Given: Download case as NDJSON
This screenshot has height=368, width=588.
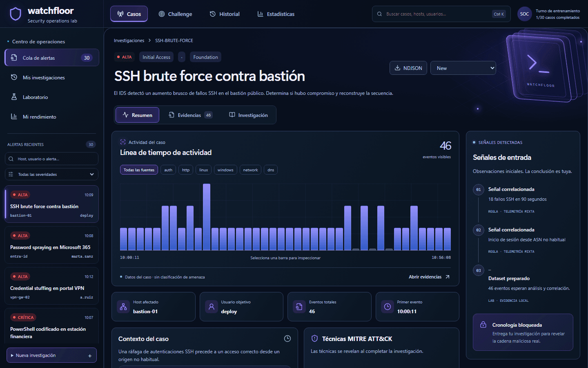Looking at the screenshot, I should (408, 68).
